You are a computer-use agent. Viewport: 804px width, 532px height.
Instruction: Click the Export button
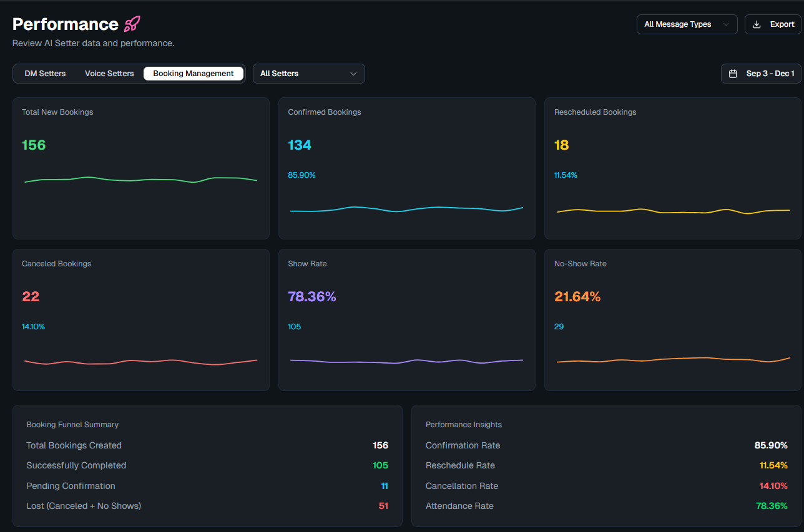(x=773, y=24)
